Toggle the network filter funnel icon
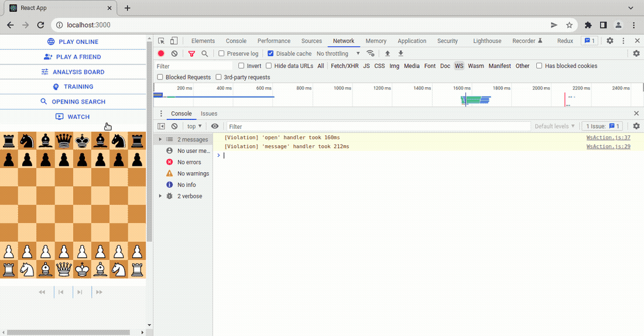This screenshot has width=644, height=336. point(191,53)
